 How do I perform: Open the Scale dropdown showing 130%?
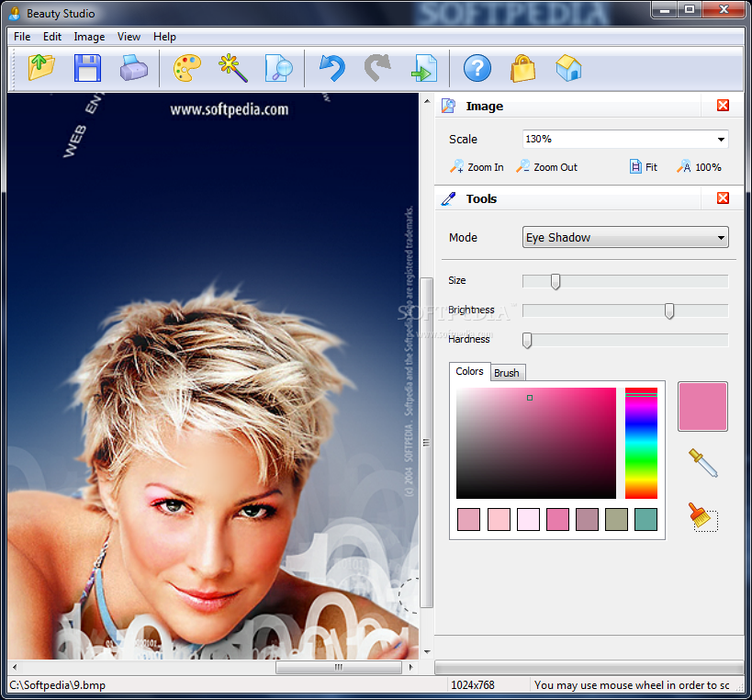pyautogui.click(x=625, y=139)
